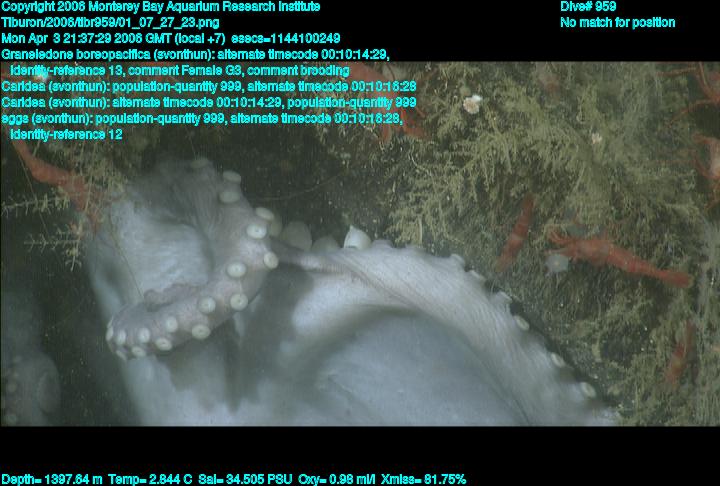The image size is (720, 486).
Task: Click the 'Depth= 1397.64 m' reading
Action: (x=52, y=480)
